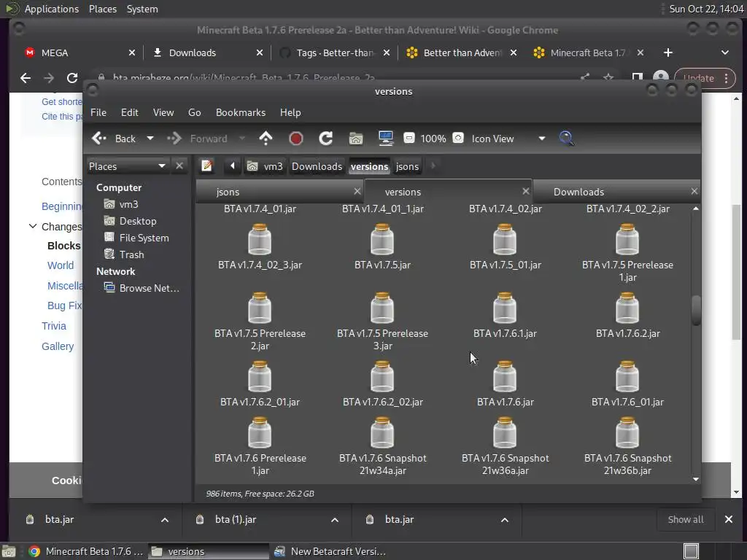
Task: Close the Places side pane
Action: [x=179, y=166]
